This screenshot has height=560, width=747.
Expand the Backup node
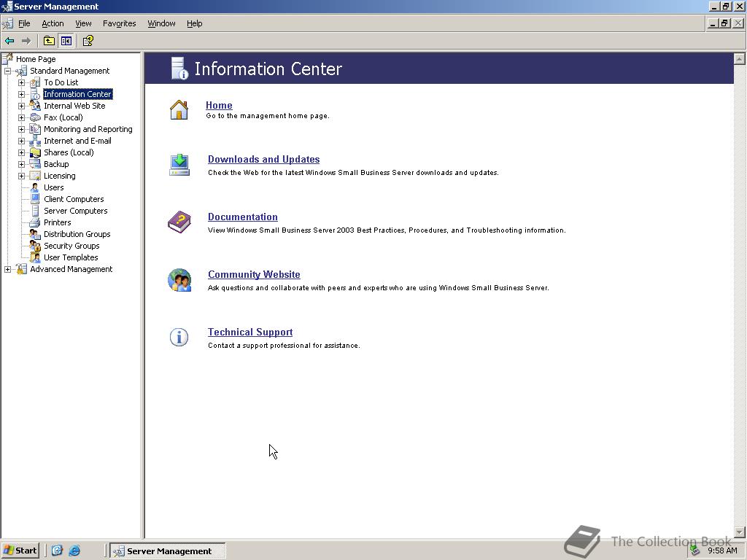coord(21,164)
